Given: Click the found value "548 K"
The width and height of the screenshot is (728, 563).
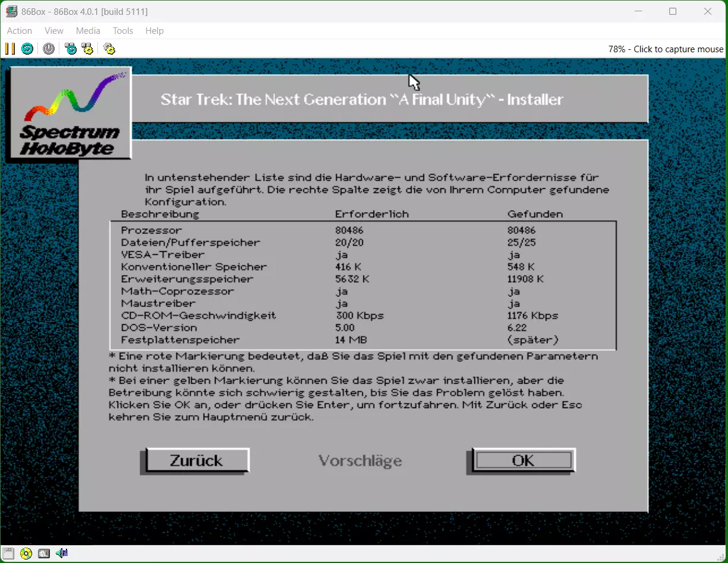Looking at the screenshot, I should pos(521,267).
